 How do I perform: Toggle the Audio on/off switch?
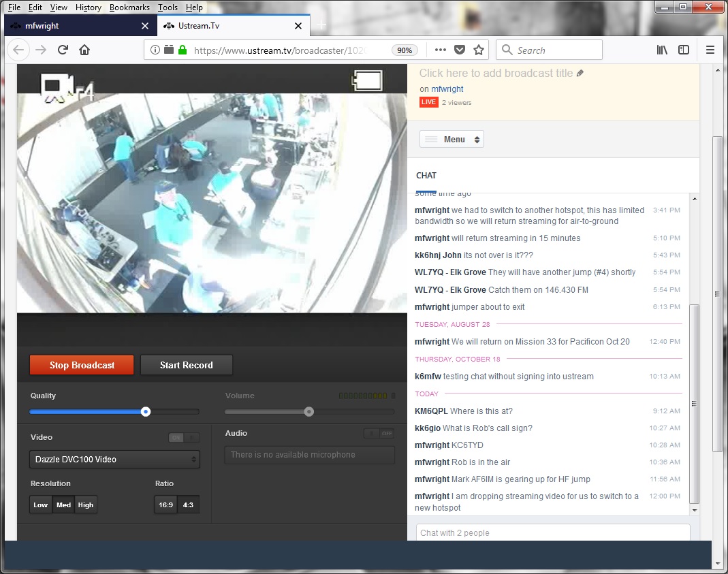click(379, 433)
